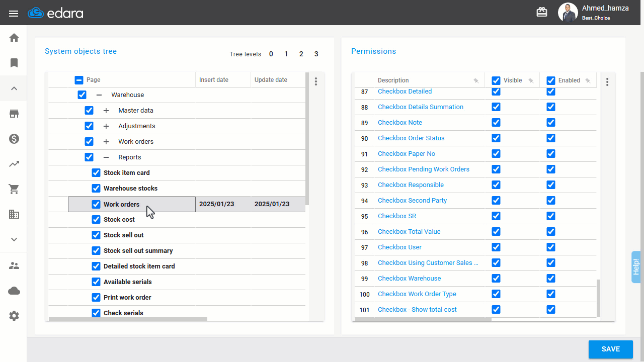This screenshot has width=644, height=362.
Task: Open the cloud icon in sidebar
Action: point(14,291)
